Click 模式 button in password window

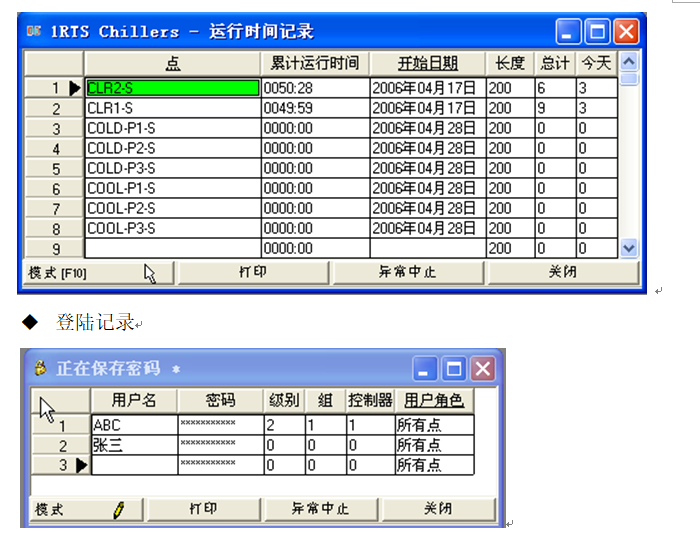(87, 509)
